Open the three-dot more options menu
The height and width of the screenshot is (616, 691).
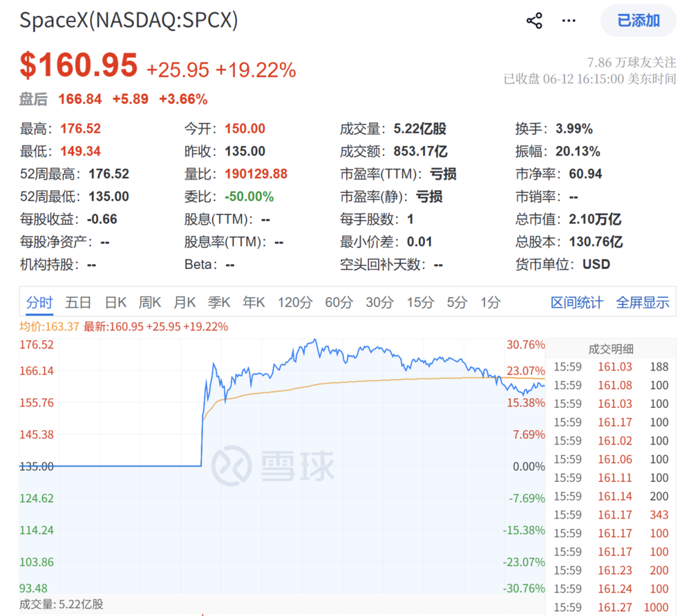pos(569,21)
